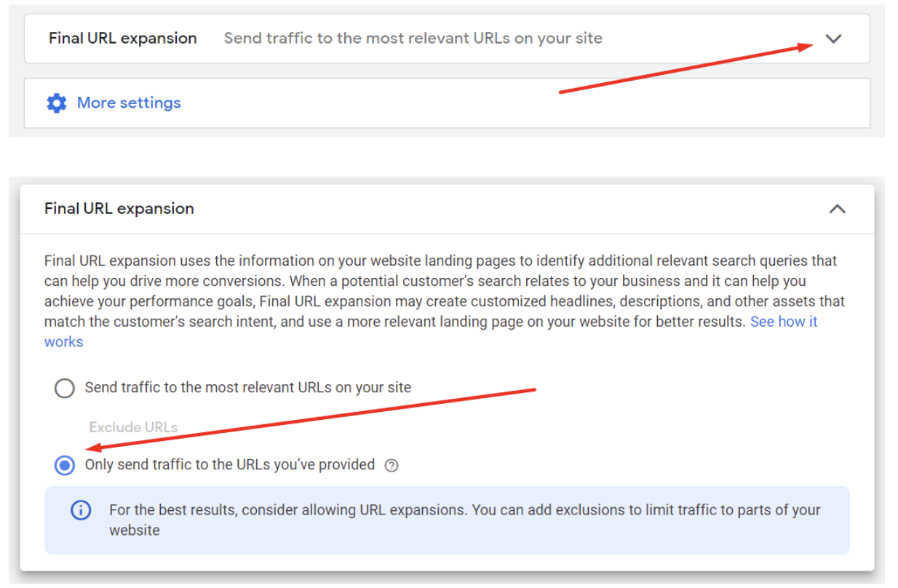The width and height of the screenshot is (898, 588).
Task: Open help icon next to URLs you've provided
Action: [392, 466]
